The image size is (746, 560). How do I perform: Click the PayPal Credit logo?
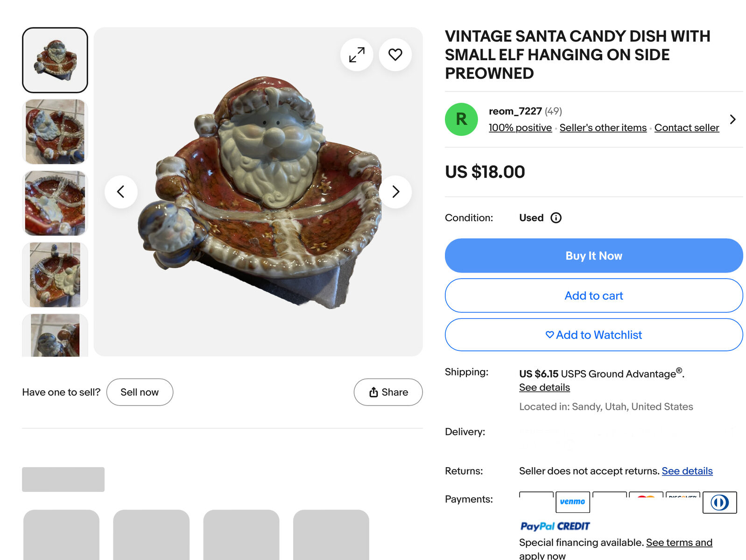(555, 526)
